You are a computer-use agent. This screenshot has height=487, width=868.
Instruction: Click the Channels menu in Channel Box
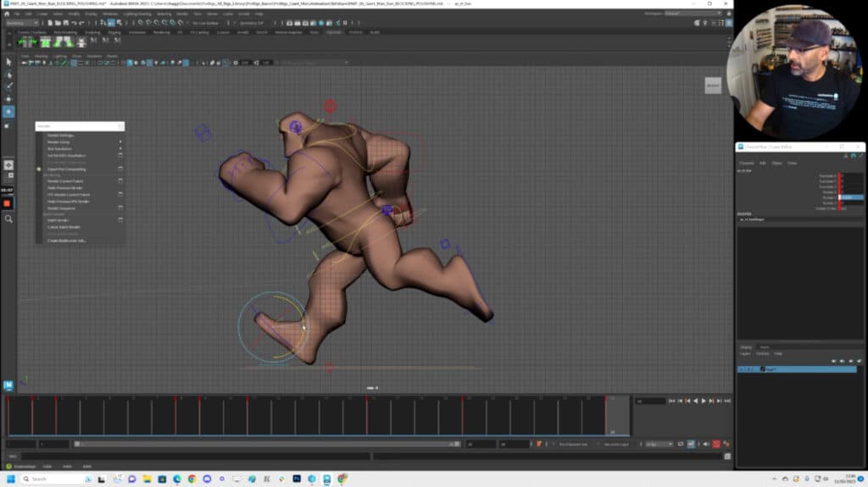[x=747, y=163]
